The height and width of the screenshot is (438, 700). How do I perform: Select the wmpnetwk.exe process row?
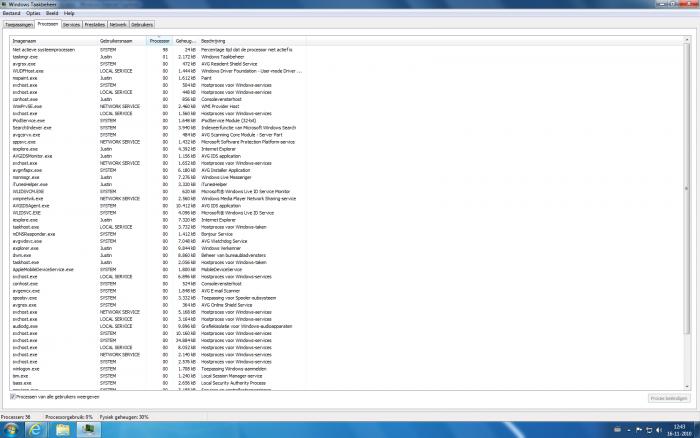(x=158, y=199)
